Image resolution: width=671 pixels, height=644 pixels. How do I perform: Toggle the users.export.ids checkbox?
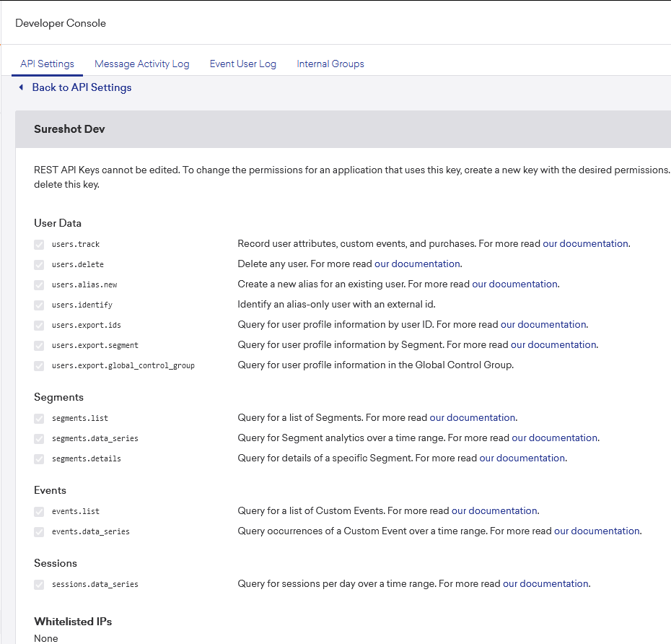pos(39,326)
